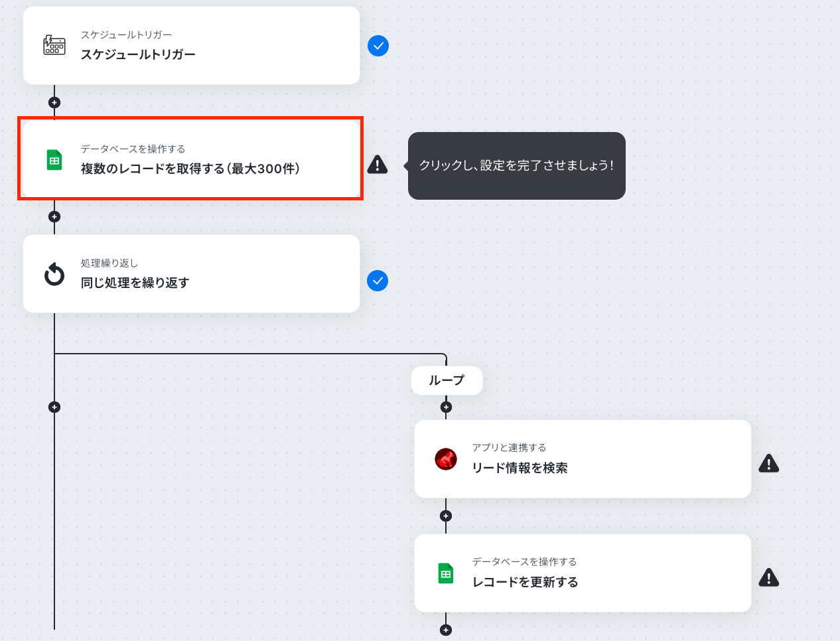Screen dimensions: 840x641
Task: Add a step on the main branch after loop
Action: [54, 407]
